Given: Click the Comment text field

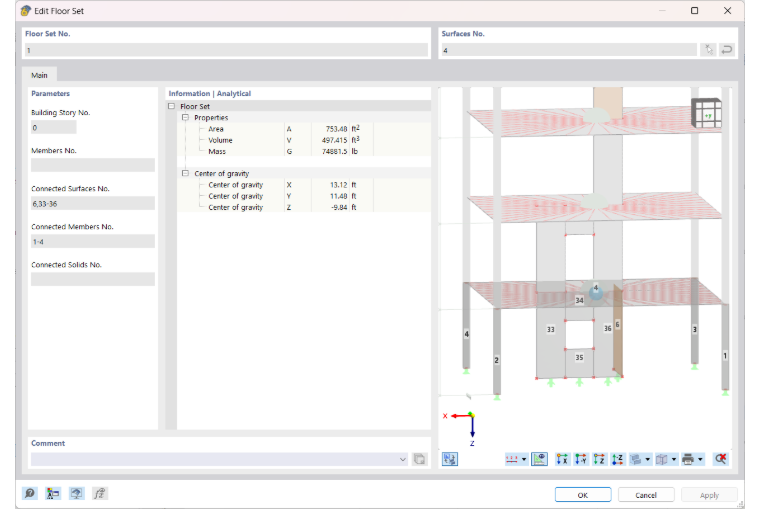Looking at the screenshot, I should point(214,459).
